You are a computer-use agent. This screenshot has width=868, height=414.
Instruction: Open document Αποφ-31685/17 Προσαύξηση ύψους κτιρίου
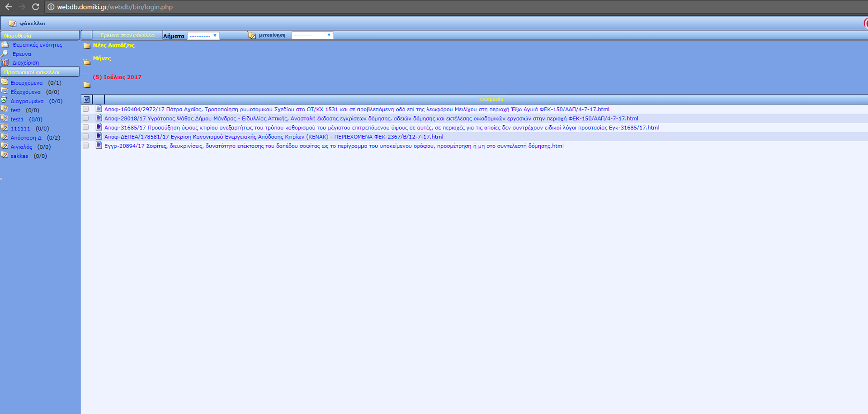[382, 128]
